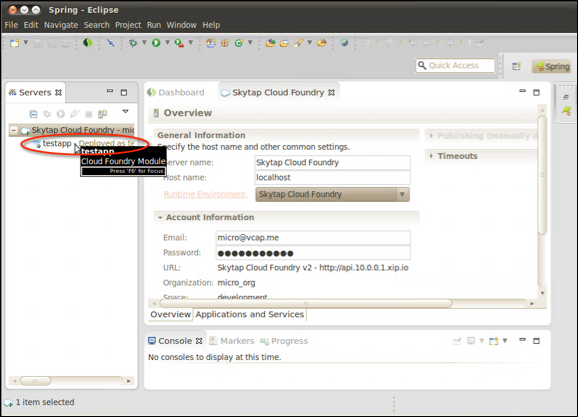
Task: Expand the Timeouts section
Action: pyautogui.click(x=431, y=156)
